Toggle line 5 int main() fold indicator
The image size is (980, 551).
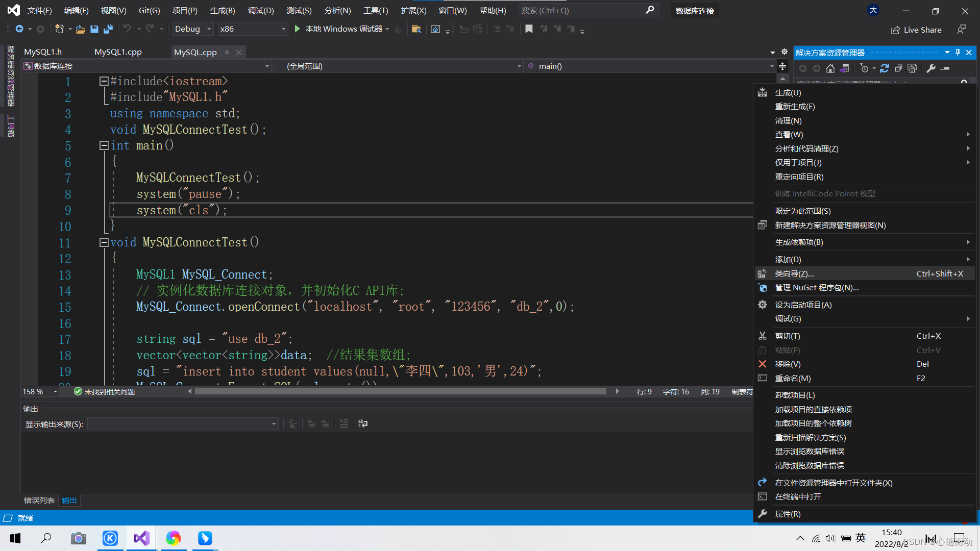tap(103, 145)
